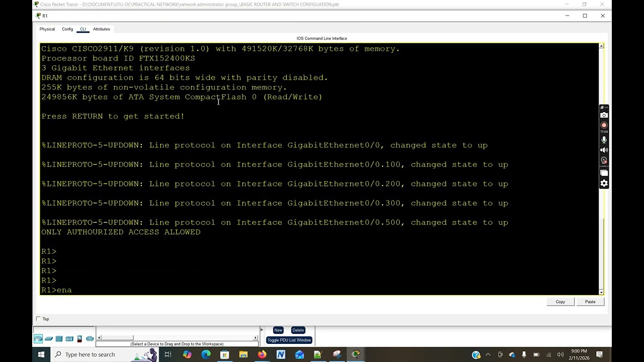Image resolution: width=644 pixels, height=362 pixels.
Task: Open Microsoft Store from the taskbar
Action: (x=224, y=354)
